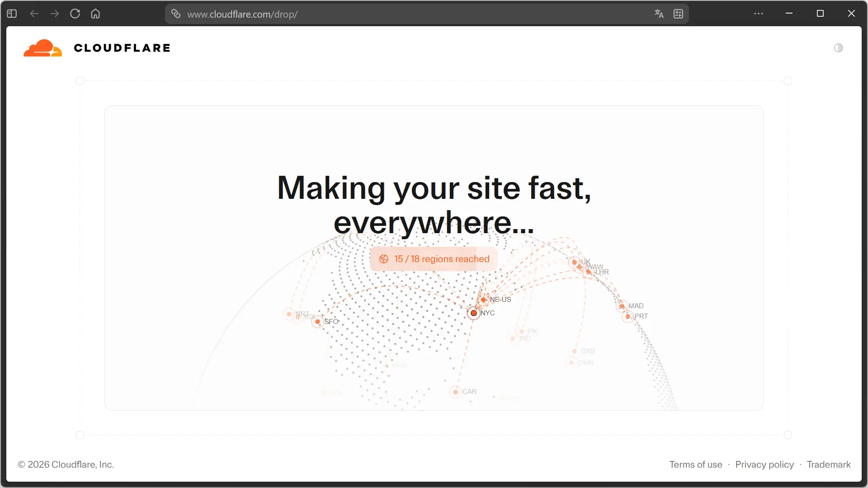The image size is (868, 488).
Task: Click the Cloudflare cloud logo
Action: (42, 48)
